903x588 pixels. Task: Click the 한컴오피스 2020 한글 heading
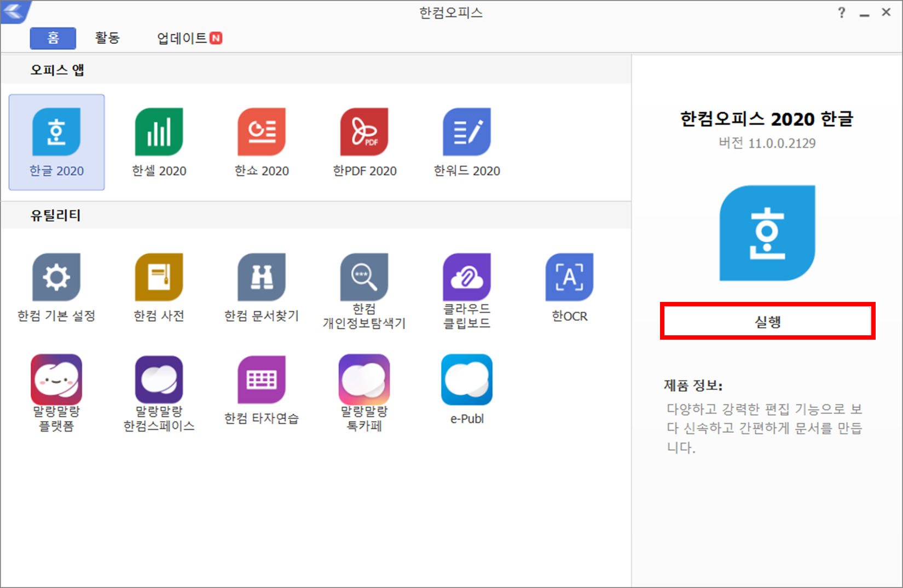tap(767, 119)
